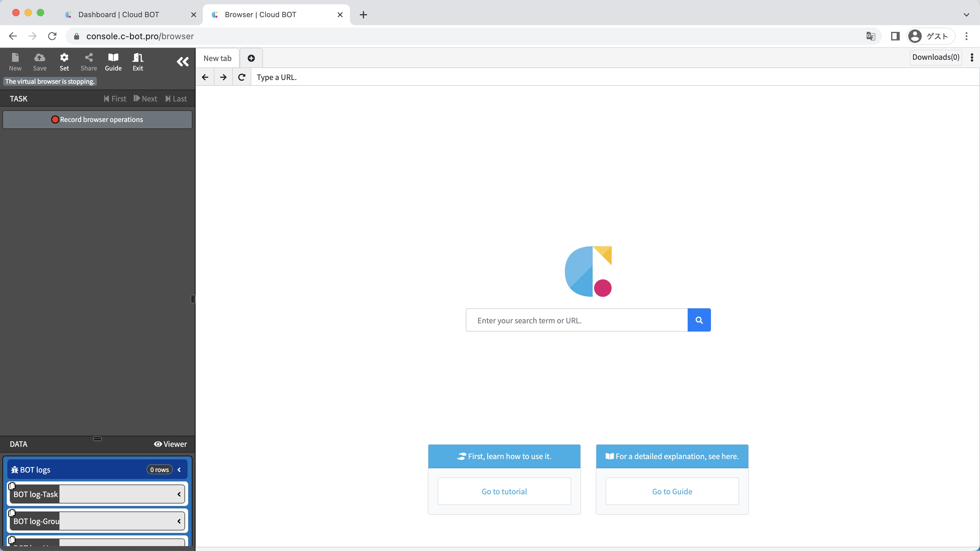Switch to Dashboard | Cloud BOT tab
The image size is (980, 551).
point(119,14)
